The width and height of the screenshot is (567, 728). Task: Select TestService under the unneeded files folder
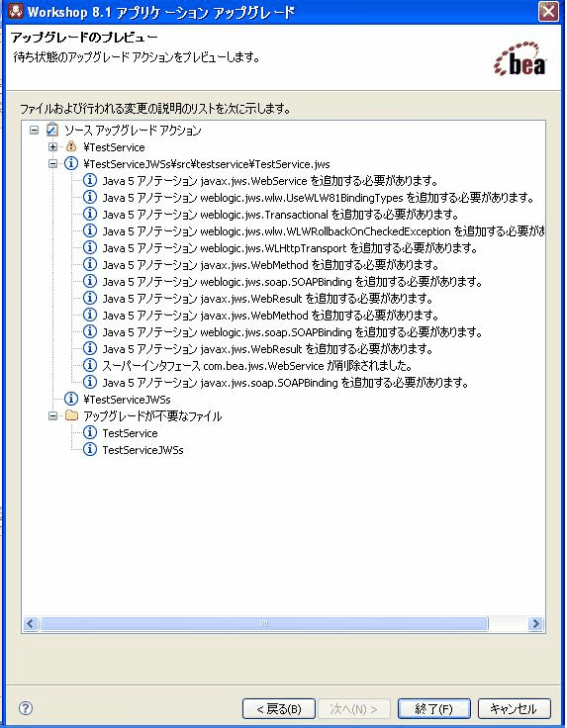tap(130, 433)
